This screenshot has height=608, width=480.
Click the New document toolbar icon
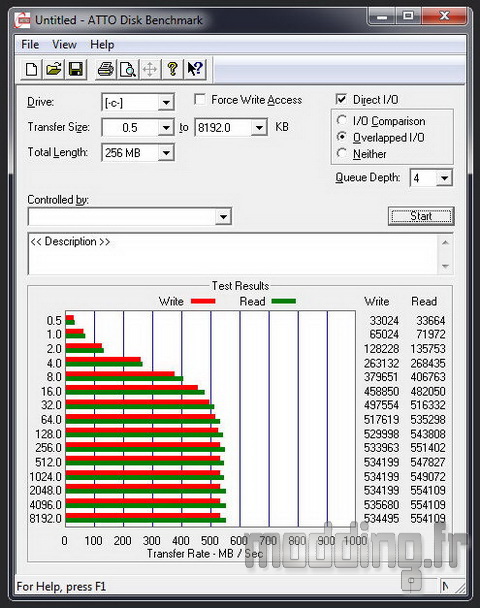[x=31, y=70]
